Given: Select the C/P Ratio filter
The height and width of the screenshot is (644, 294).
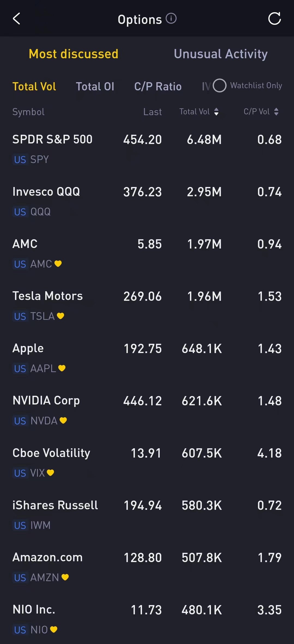Looking at the screenshot, I should (158, 87).
